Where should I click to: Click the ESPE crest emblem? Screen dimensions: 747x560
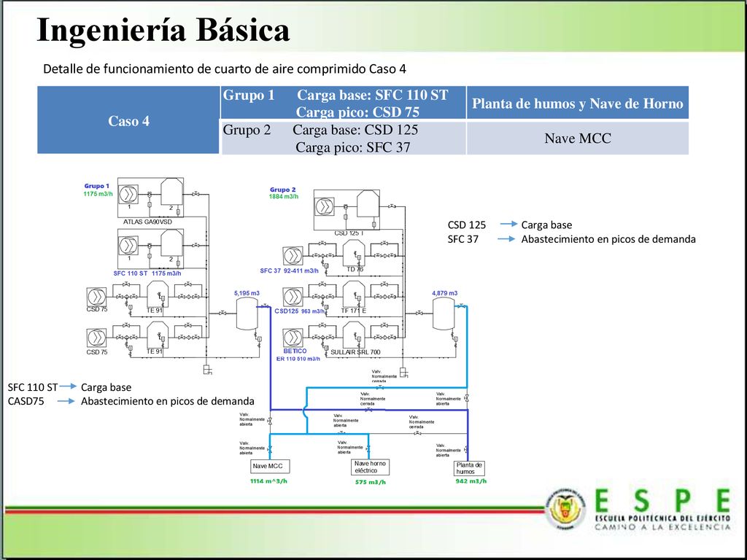pos(566,508)
